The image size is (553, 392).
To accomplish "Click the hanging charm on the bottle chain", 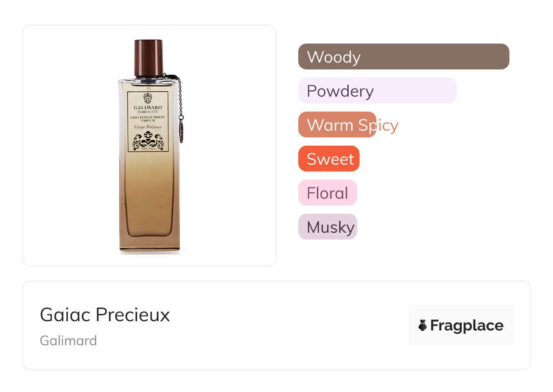I will [181, 131].
